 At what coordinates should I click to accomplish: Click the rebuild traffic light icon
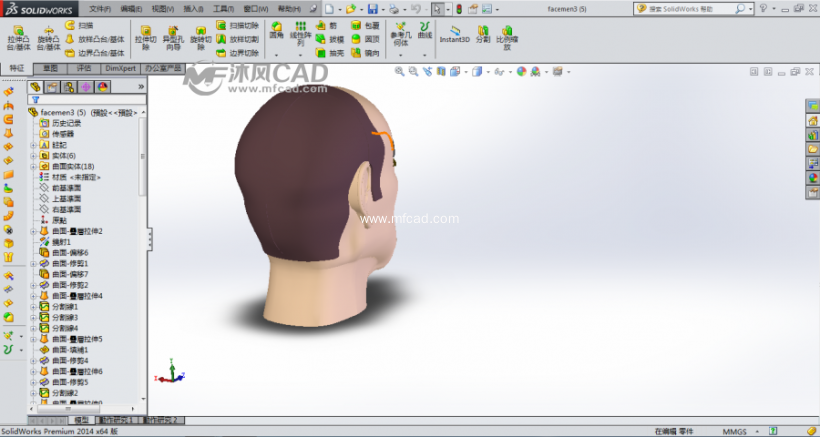(459, 9)
